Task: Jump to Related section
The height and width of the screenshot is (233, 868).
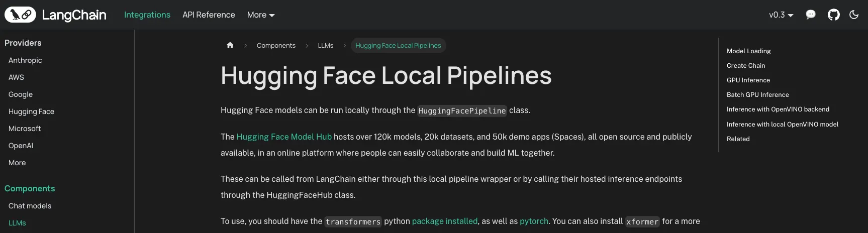Action: (x=738, y=139)
